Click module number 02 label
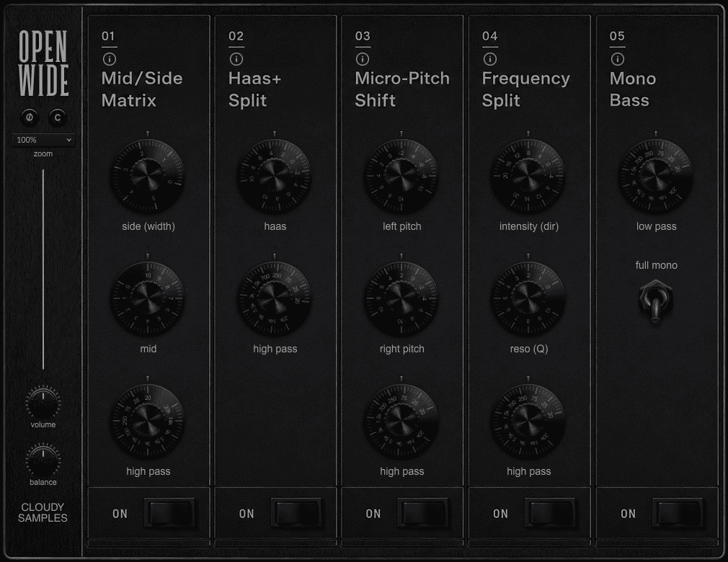This screenshot has width=728, height=562. coord(236,36)
